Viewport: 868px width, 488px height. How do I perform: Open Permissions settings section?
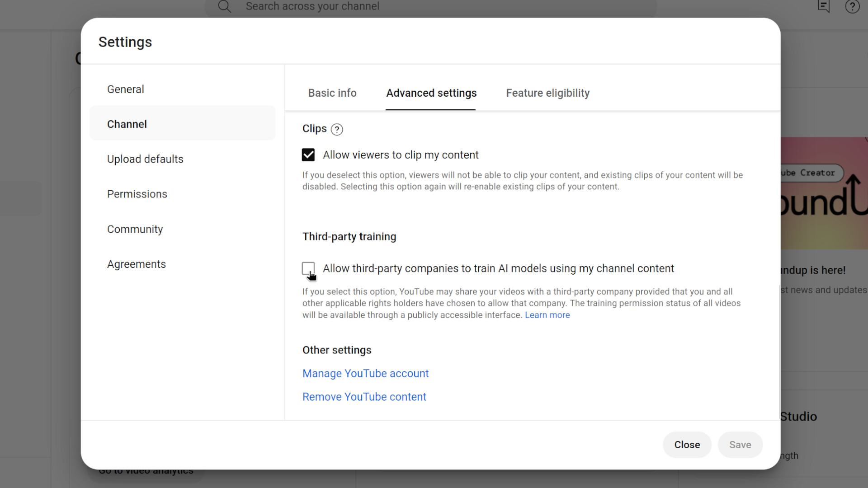(x=137, y=194)
